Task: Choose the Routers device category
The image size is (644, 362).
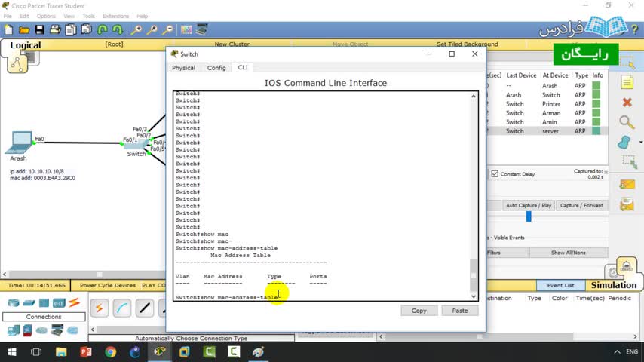Action: 14,303
